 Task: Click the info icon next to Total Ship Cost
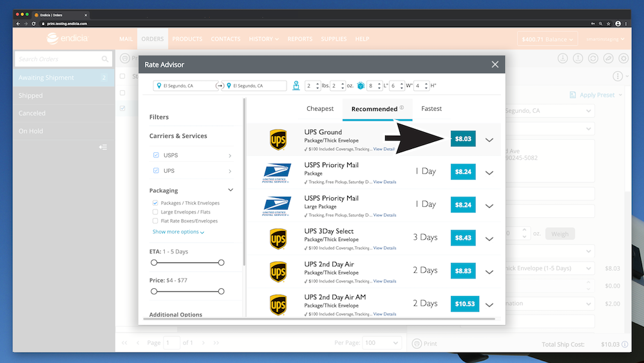tap(625, 344)
